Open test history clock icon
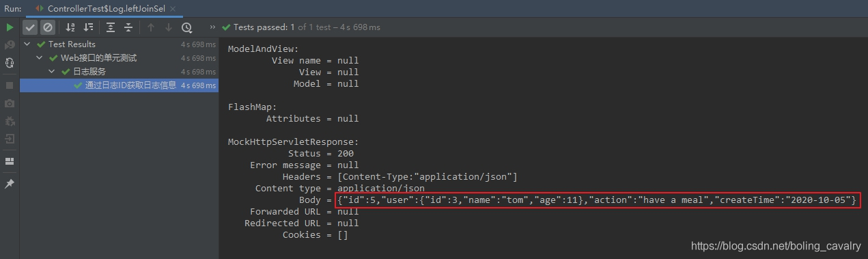Image resolution: width=868 pixels, height=259 pixels. point(186,27)
